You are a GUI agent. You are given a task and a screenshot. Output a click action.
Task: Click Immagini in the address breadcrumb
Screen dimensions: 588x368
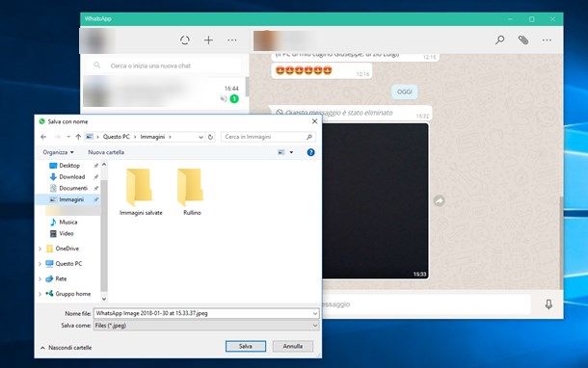pyautogui.click(x=152, y=137)
